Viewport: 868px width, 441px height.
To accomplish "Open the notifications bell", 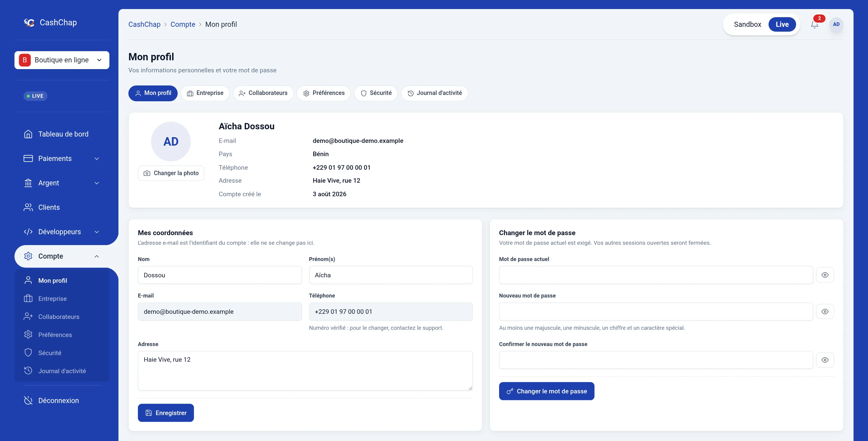I will click(x=814, y=25).
